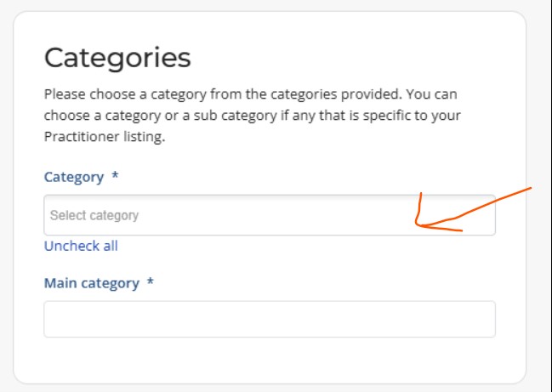Focus the Main category input field
Viewport: 552px width, 392px height.
pyautogui.click(x=270, y=319)
